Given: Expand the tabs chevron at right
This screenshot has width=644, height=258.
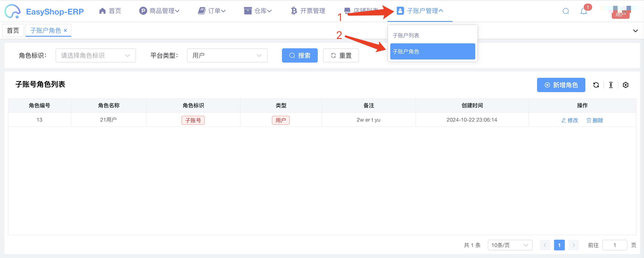Looking at the screenshot, I should pos(635,31).
